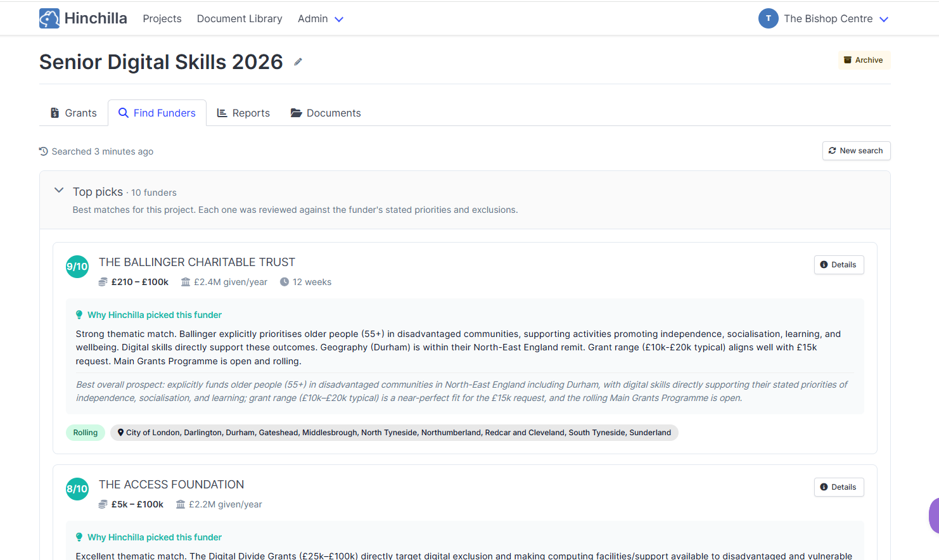Click the Rolling deadline tag
Viewport: 939px width, 560px height.
coord(86,433)
